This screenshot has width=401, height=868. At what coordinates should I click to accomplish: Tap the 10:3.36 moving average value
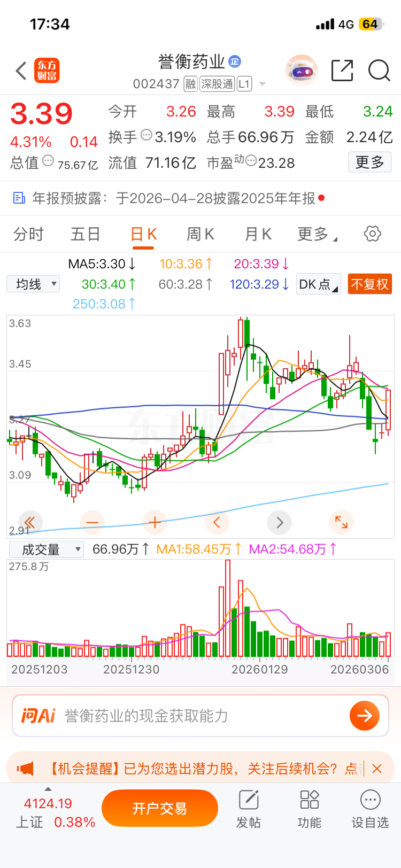click(x=186, y=264)
